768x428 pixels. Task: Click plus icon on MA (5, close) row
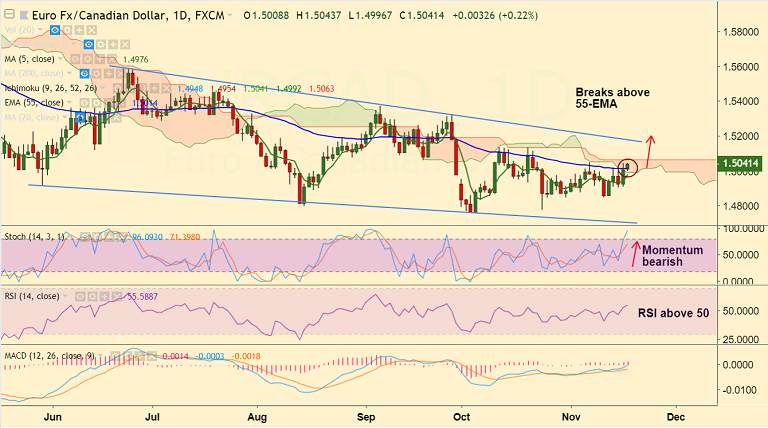100,59
